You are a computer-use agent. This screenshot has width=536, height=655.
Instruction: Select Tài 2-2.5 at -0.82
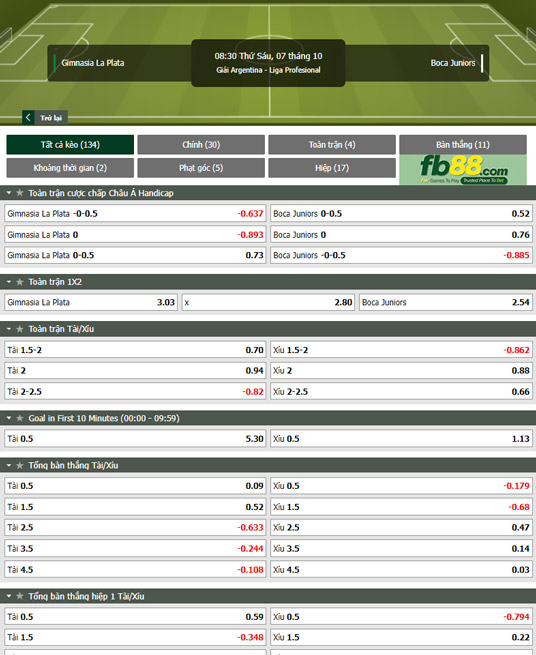(135, 391)
